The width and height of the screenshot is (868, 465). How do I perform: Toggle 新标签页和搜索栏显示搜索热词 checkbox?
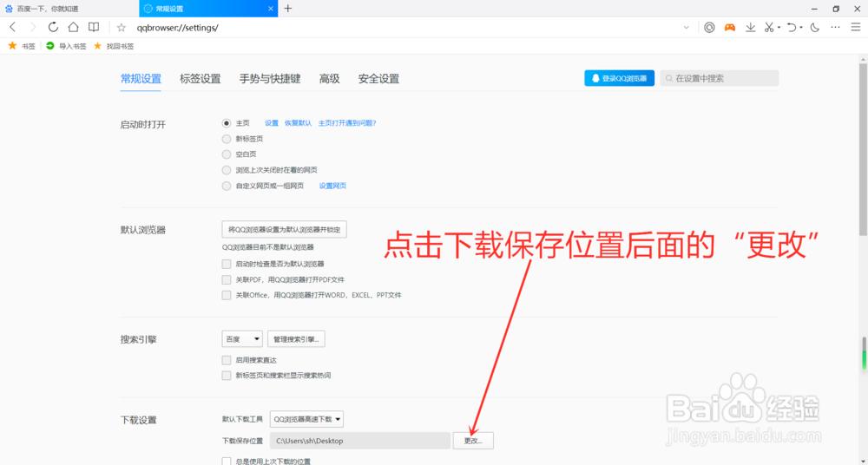(226, 376)
